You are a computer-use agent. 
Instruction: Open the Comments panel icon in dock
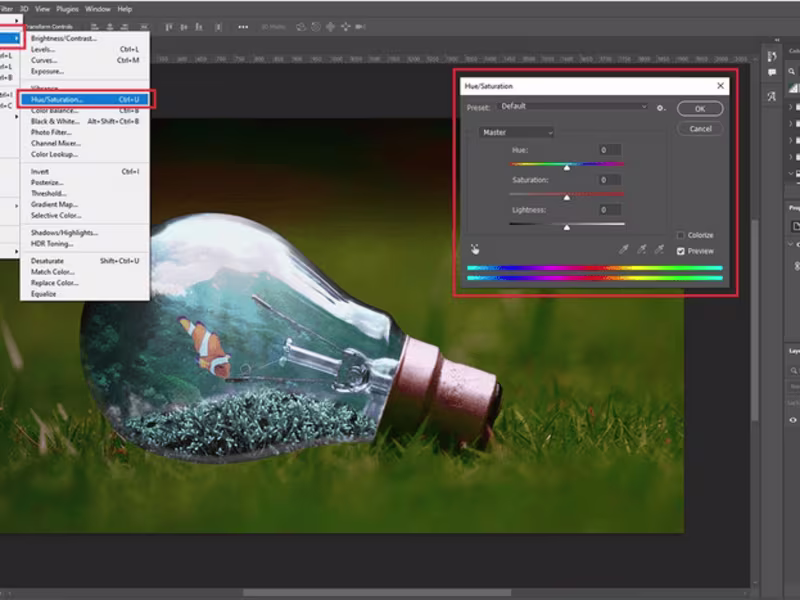[x=771, y=72]
